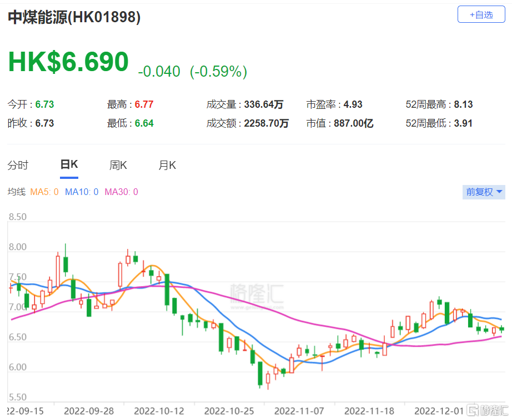Click the 52周最高 8.13 value

pyautogui.click(x=439, y=104)
